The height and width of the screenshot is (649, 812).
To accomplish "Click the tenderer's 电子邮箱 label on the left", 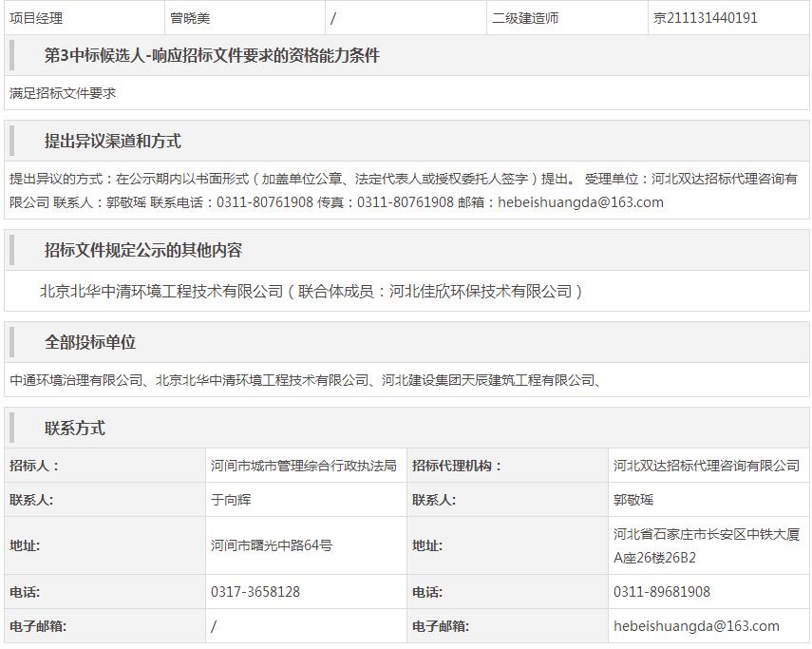I will [x=38, y=626].
